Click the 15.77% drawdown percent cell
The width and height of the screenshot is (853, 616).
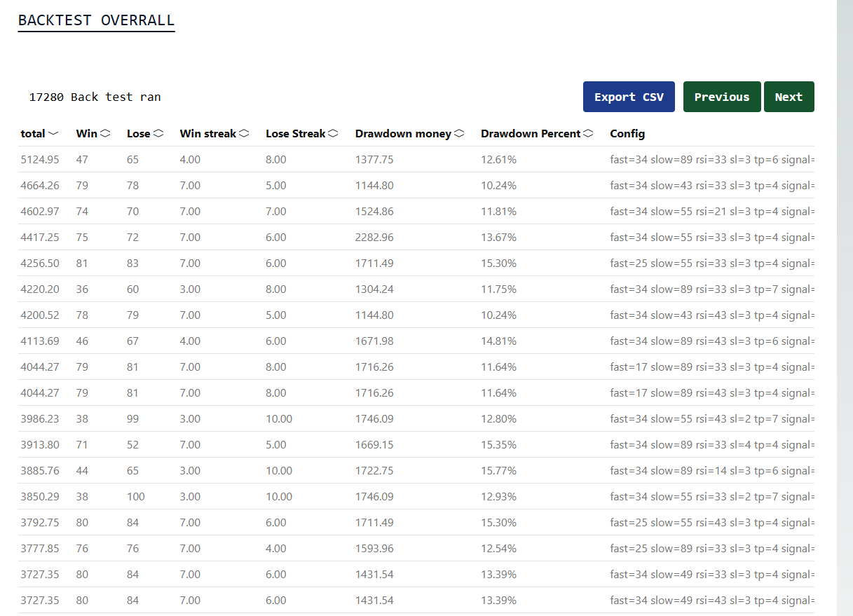pyautogui.click(x=498, y=471)
